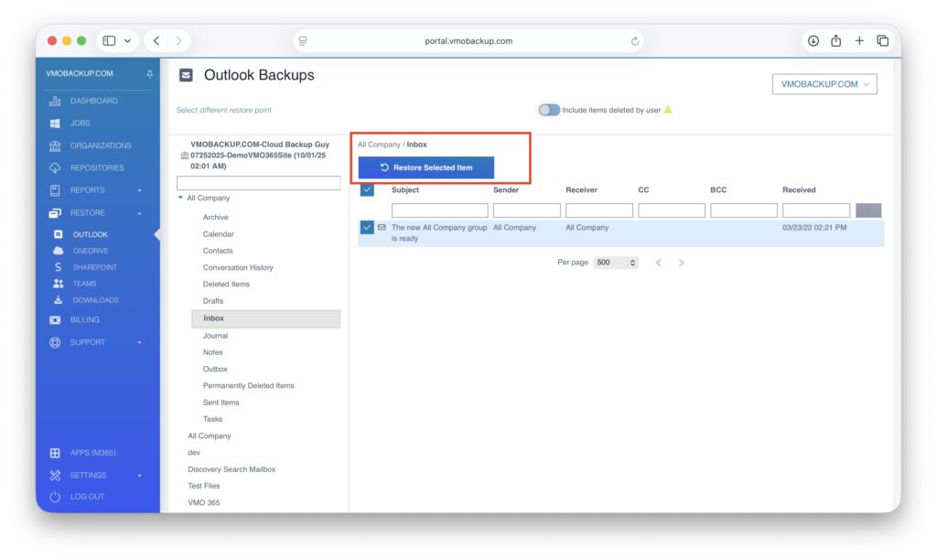This screenshot has height=560, width=937.
Task: Click the Subject filter input field
Action: pyautogui.click(x=439, y=210)
